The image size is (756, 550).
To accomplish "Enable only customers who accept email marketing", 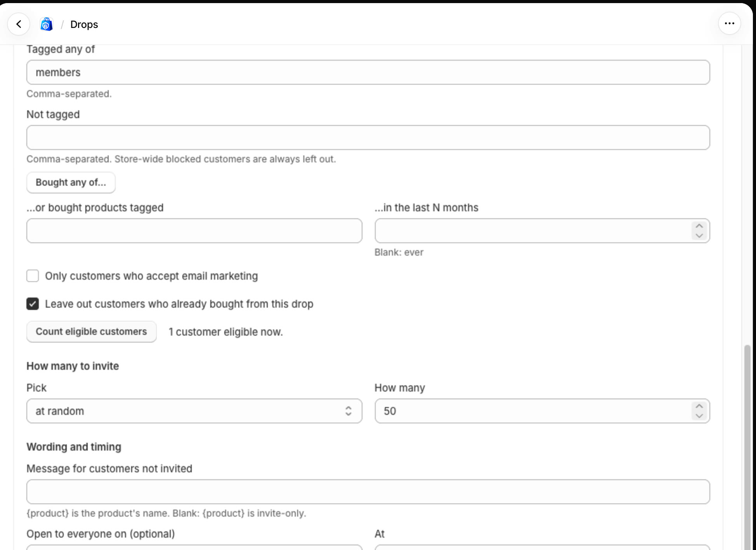I will (33, 276).
